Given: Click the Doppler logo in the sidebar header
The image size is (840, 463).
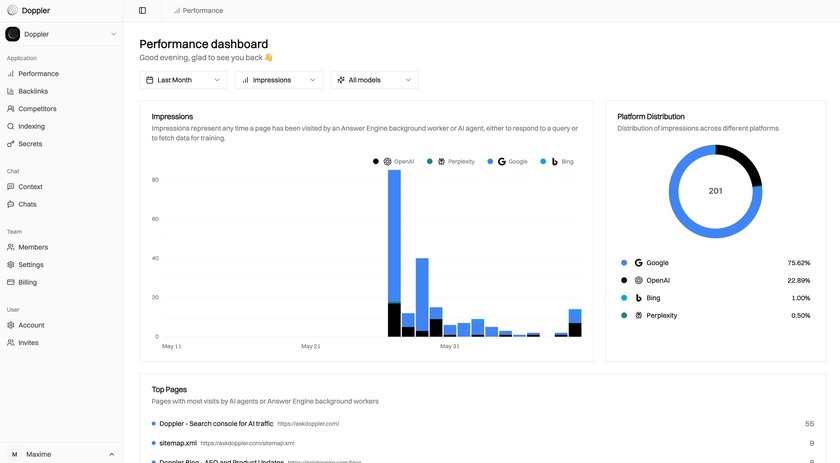Looking at the screenshot, I should pyautogui.click(x=11, y=10).
